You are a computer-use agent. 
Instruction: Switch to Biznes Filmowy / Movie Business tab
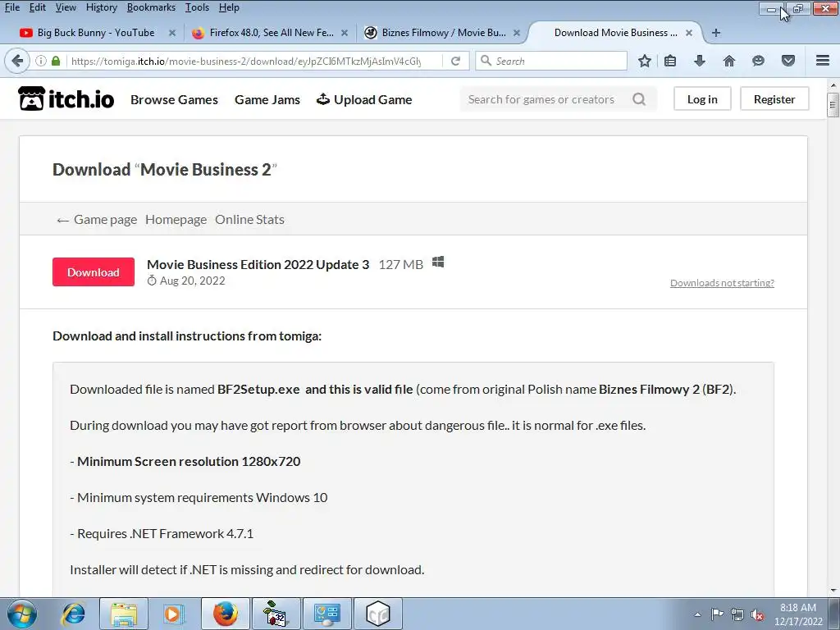click(x=444, y=33)
